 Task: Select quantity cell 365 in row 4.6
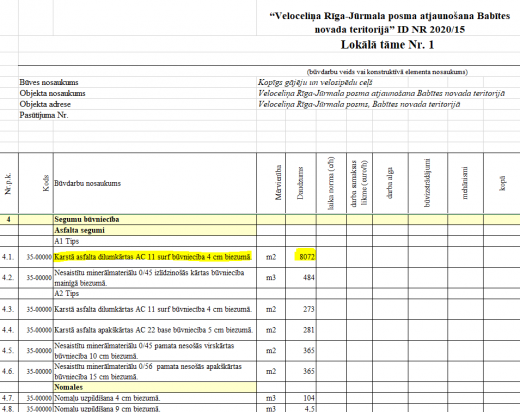[x=301, y=371]
